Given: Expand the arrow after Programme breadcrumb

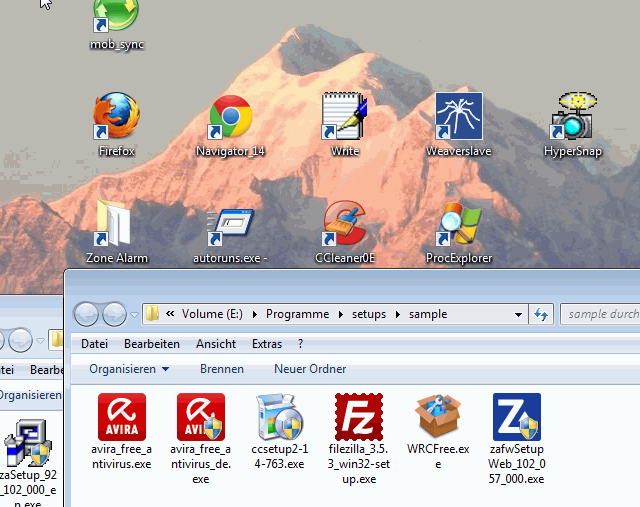Looking at the screenshot, I should [341, 314].
